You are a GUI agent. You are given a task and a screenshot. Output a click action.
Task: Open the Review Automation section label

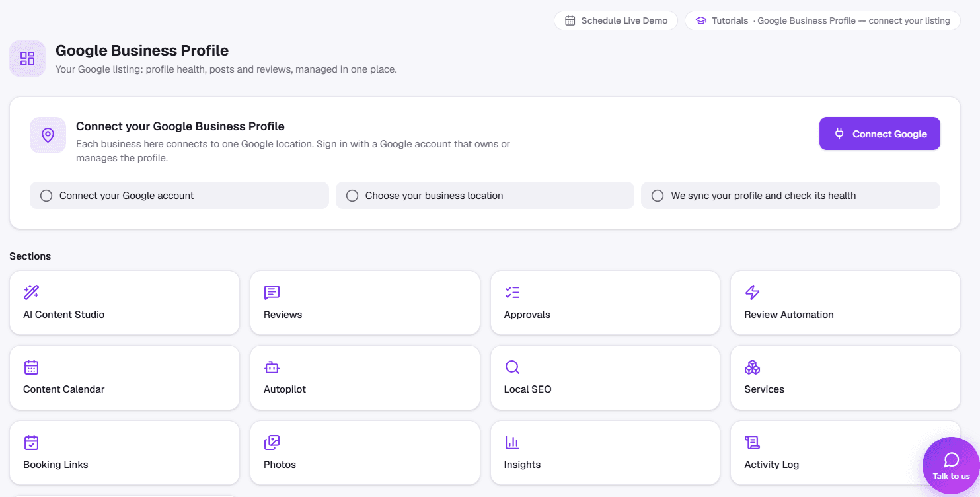789,315
